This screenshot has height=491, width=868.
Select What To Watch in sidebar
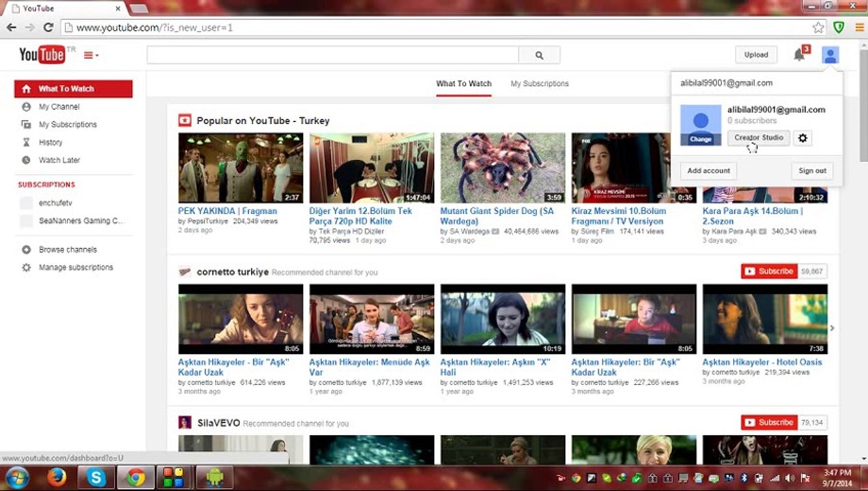(x=74, y=89)
